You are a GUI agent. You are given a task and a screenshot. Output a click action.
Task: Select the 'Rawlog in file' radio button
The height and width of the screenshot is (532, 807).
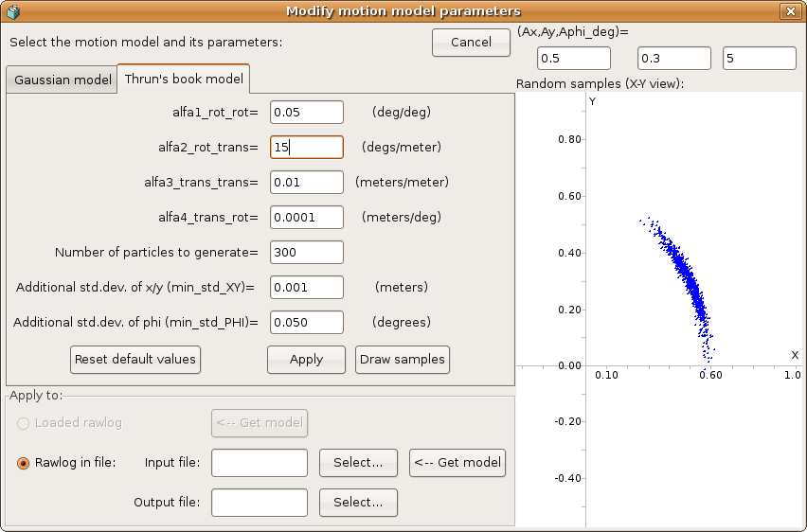tap(25, 463)
